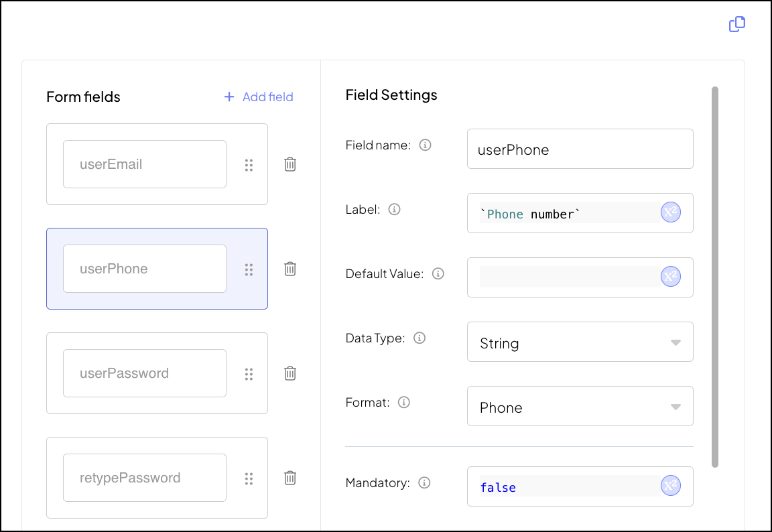Toggle expression button on Mandatory field
Screen dimensions: 772x532
[670, 486]
